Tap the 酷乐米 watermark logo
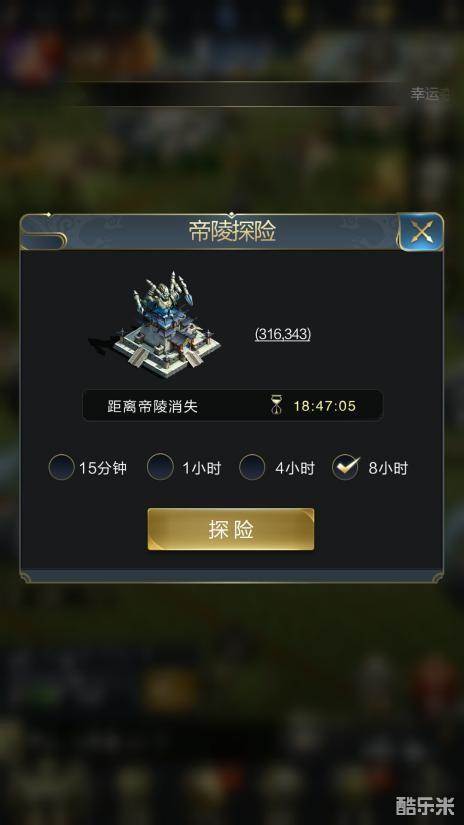The image size is (464, 825). (x=423, y=807)
